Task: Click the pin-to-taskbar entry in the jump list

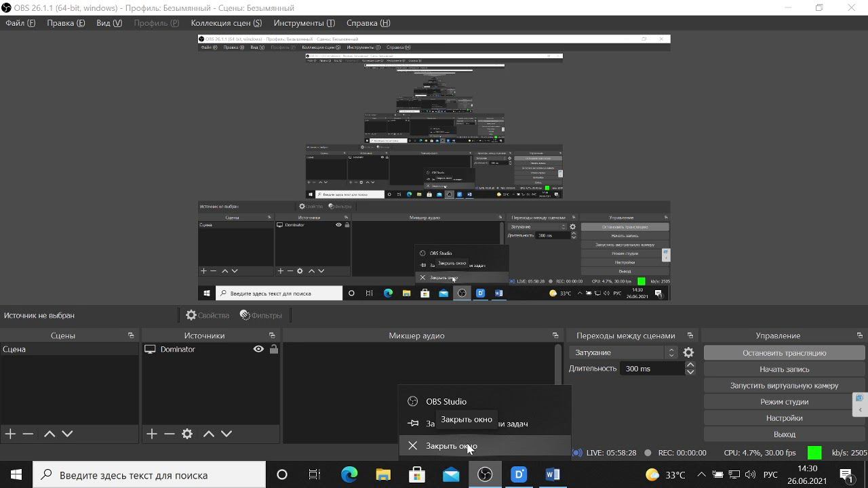Action: click(485, 424)
